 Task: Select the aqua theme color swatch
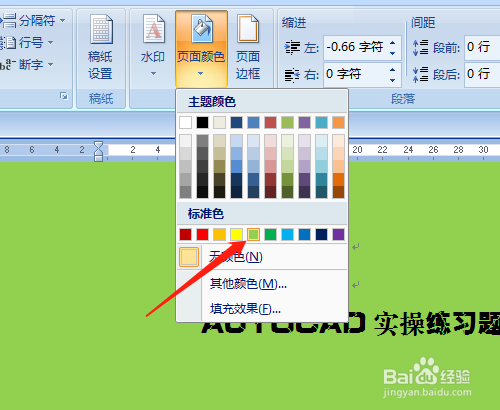321,122
